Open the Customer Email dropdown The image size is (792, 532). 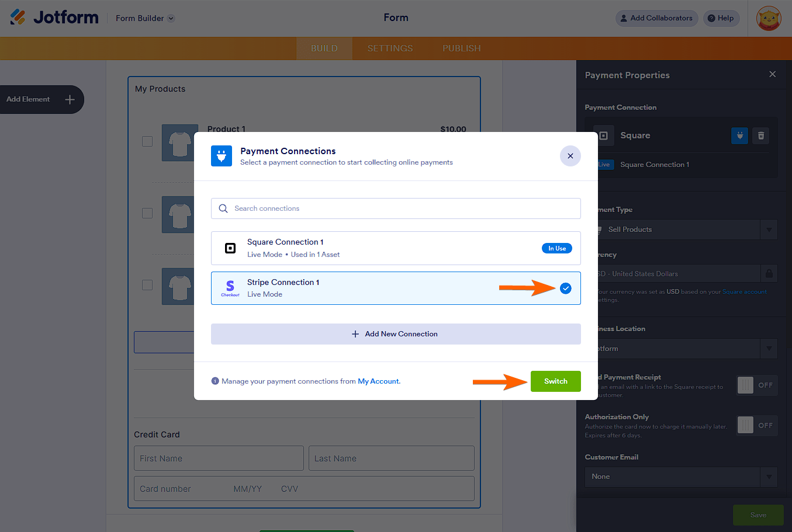coord(682,477)
